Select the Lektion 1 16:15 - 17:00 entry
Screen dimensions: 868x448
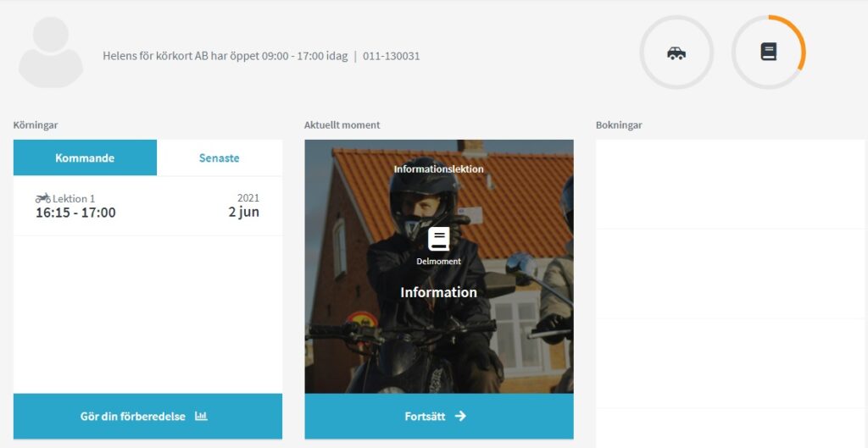pyautogui.click(x=147, y=206)
